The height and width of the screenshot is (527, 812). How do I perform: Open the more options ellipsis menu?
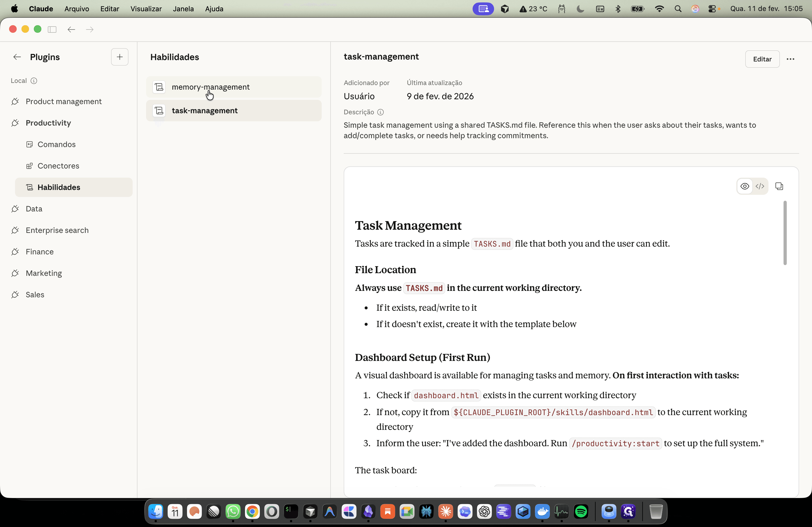pos(791,59)
